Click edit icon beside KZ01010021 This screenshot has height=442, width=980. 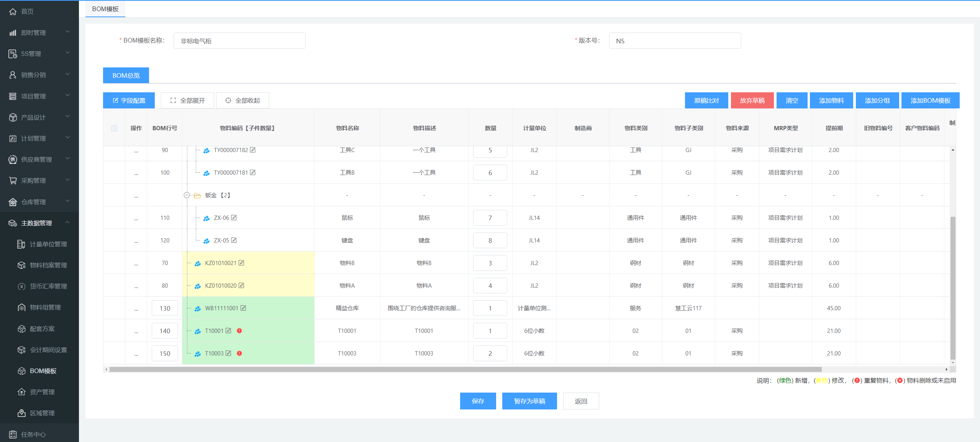tap(241, 263)
